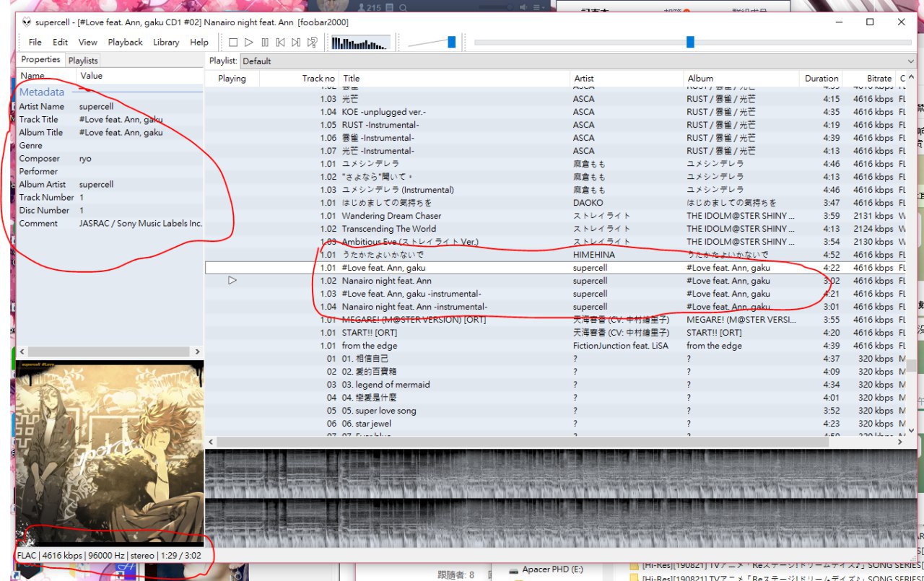
Task: Play a random track
Action: 312,43
